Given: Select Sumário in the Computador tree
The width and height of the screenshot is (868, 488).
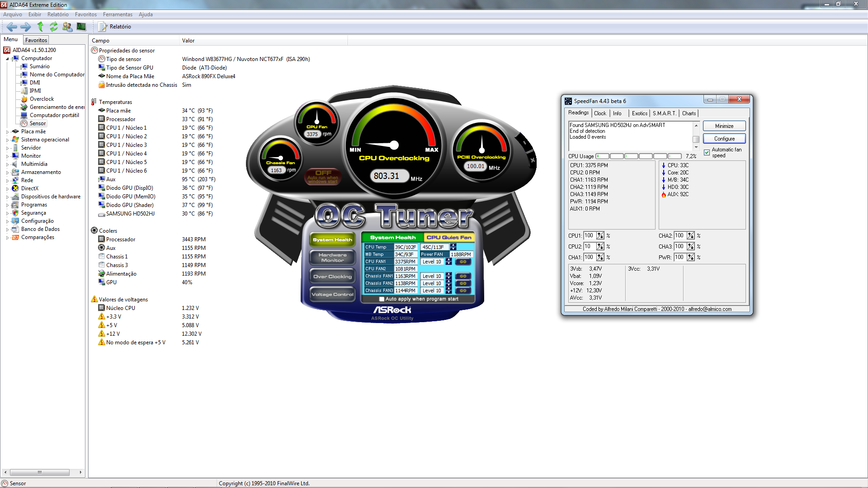Looking at the screenshot, I should point(39,66).
